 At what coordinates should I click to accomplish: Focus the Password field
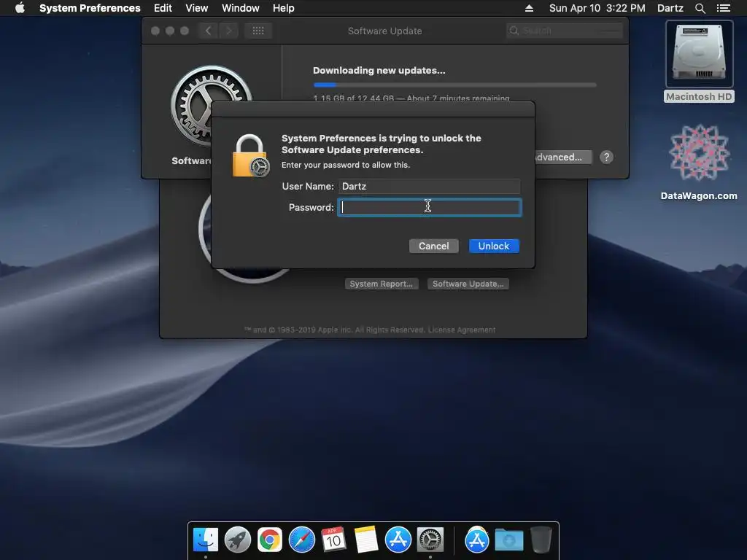click(429, 208)
